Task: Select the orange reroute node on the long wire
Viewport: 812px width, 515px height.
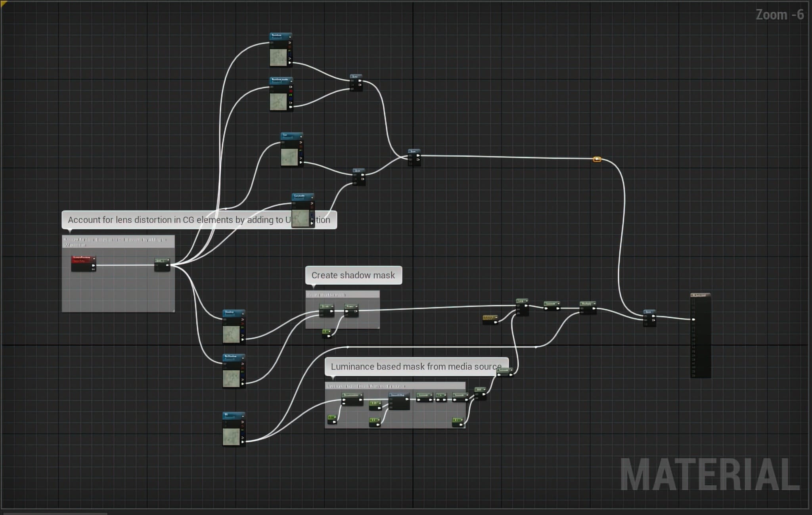Action: 597,159
